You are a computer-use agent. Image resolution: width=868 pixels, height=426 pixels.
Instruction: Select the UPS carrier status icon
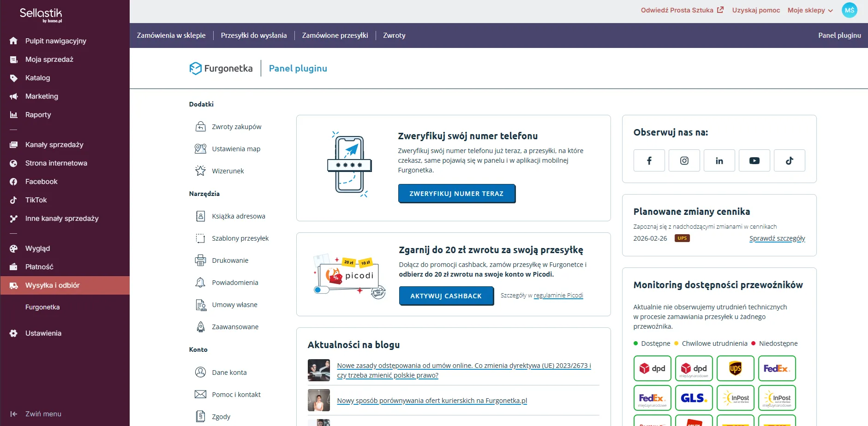(x=735, y=368)
